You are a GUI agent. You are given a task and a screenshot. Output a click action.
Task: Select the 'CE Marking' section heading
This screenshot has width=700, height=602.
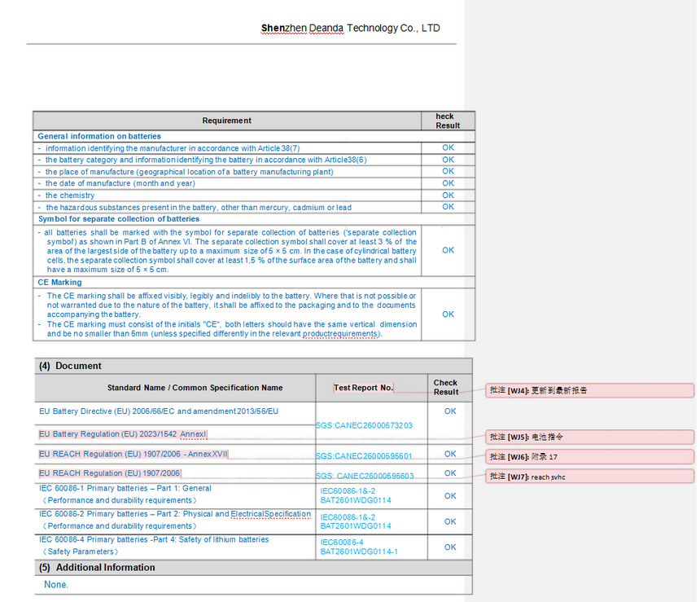59,283
